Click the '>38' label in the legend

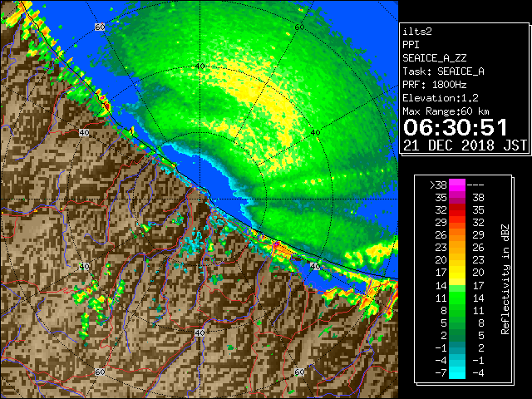[438, 185]
